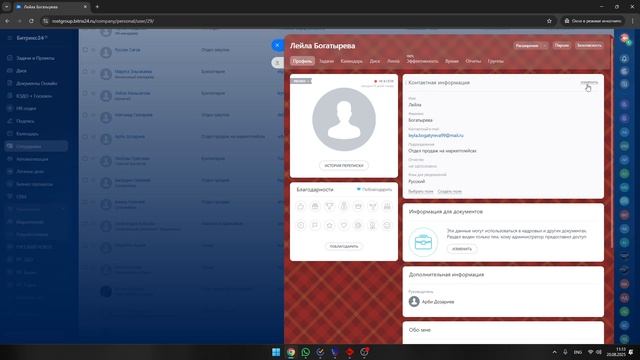Click the small icon below the blue X
This screenshot has width=640, height=360.
click(277, 62)
